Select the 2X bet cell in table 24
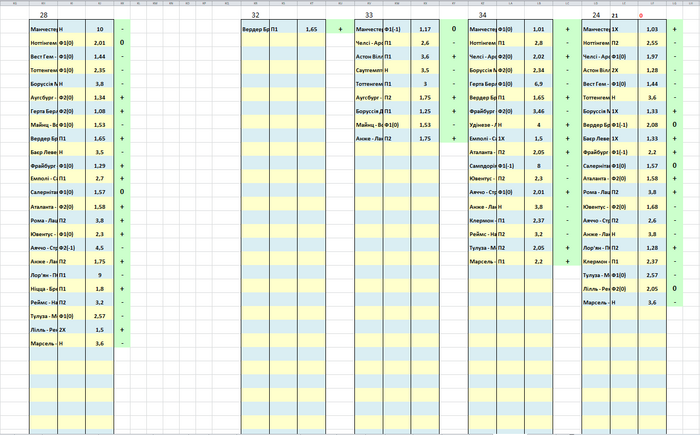This screenshot has height=435, width=700. (x=624, y=70)
